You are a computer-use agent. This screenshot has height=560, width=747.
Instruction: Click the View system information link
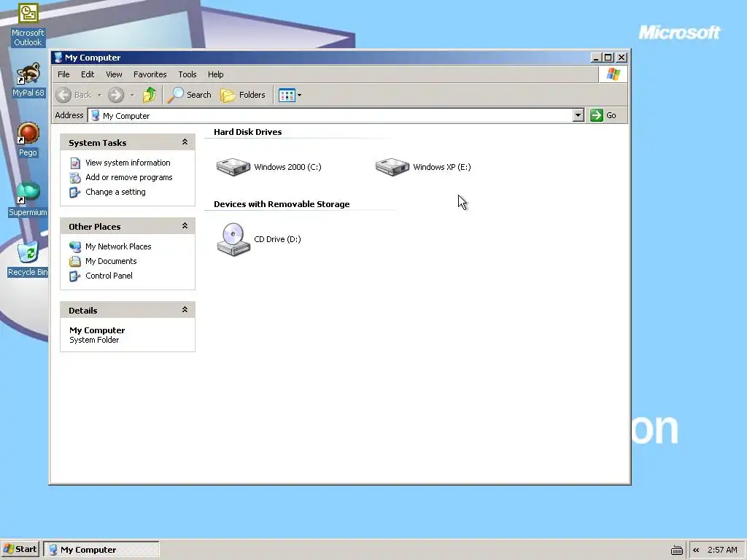click(x=128, y=163)
